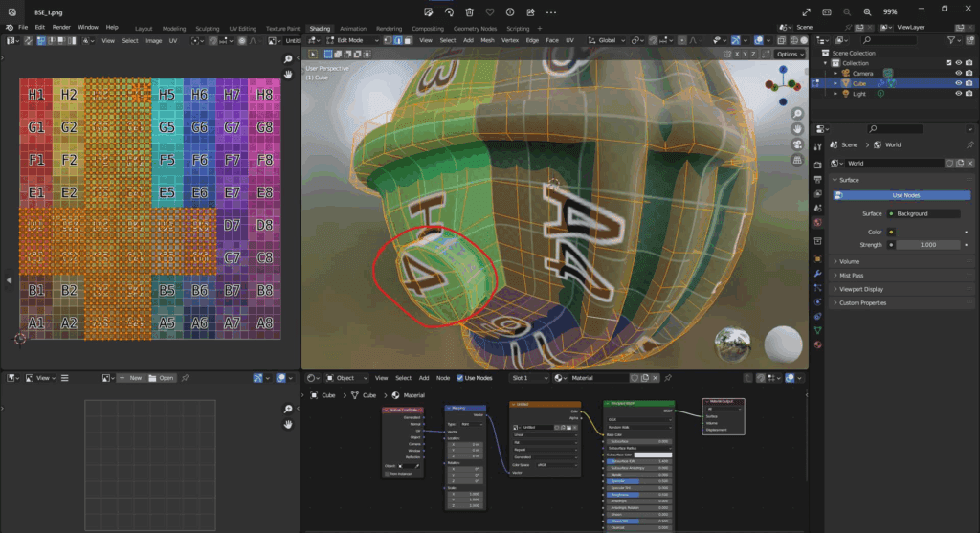Open the Mesh menu in viewport header
The image size is (980, 533).
coord(487,40)
